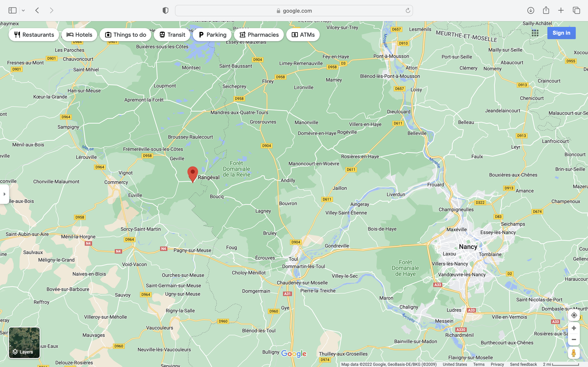
Task: Zoom in with the plus button
Action: coord(574,328)
